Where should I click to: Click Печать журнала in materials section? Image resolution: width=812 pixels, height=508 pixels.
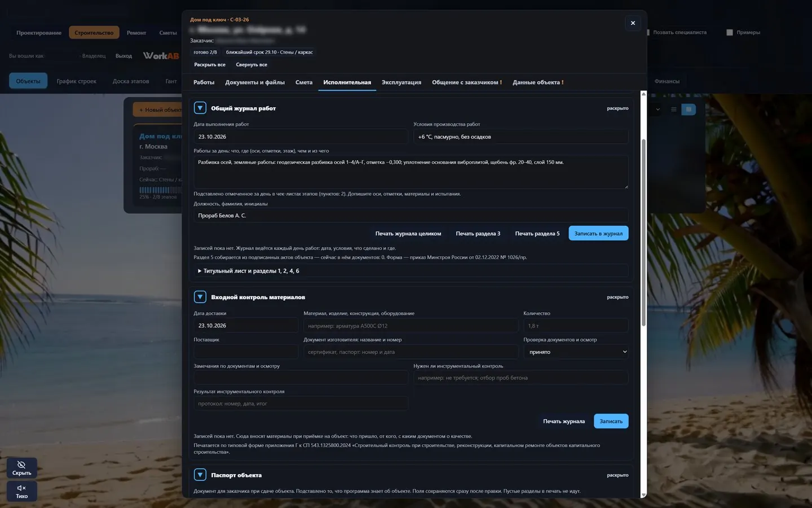(x=564, y=421)
